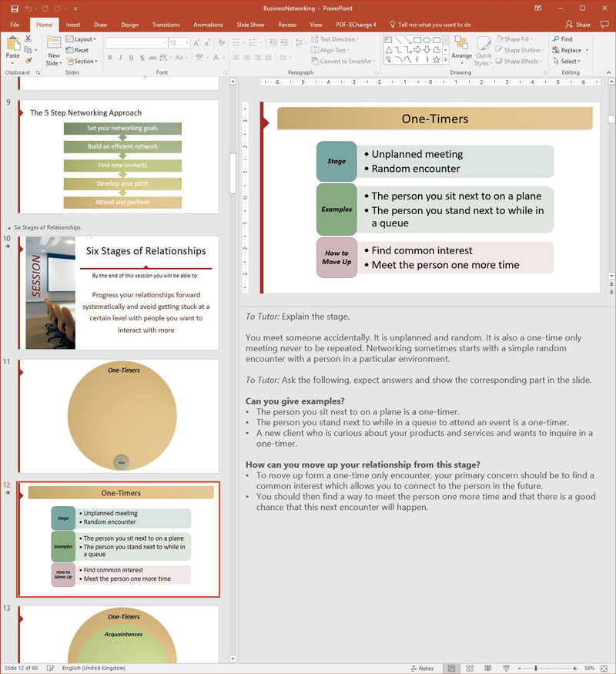Cut selection with the scissors icon

coord(28,39)
